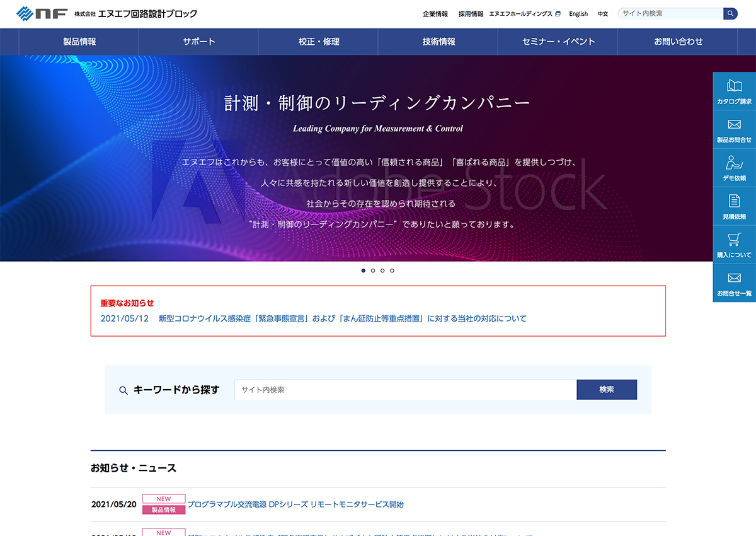Open the 購入について shopping cart sidebar icon
Screen dimensions: 756x536
click(734, 245)
